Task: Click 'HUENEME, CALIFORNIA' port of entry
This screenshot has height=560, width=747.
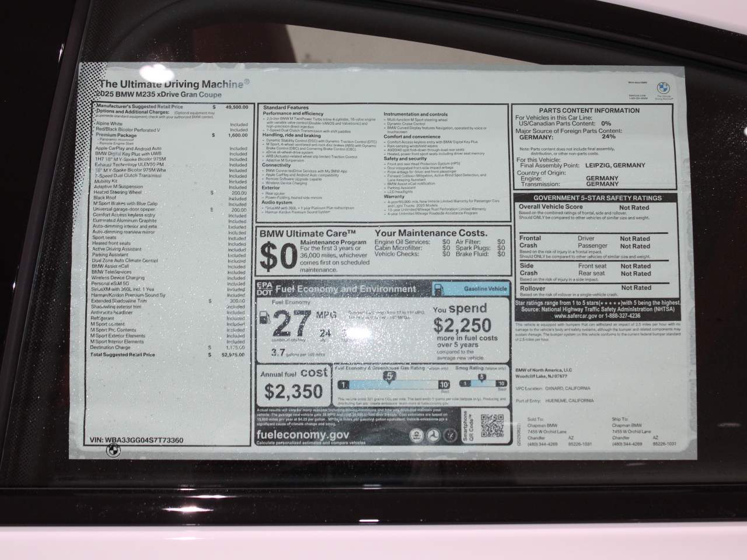Action: pos(570,401)
